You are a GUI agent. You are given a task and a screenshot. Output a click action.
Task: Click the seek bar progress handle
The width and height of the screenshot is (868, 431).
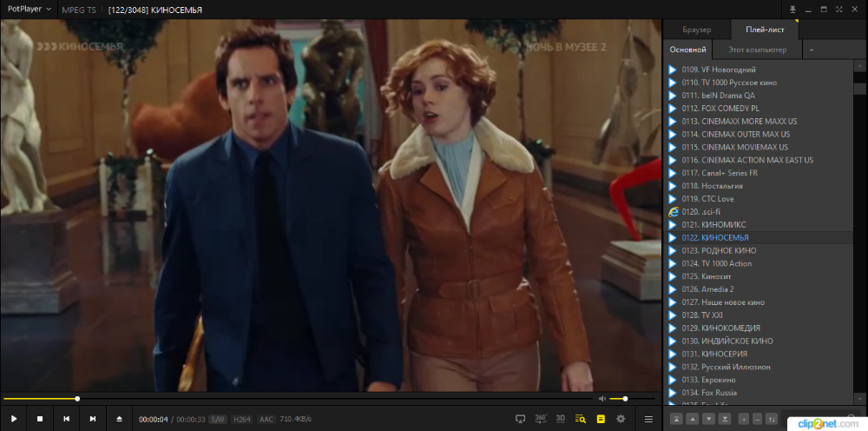tap(77, 399)
